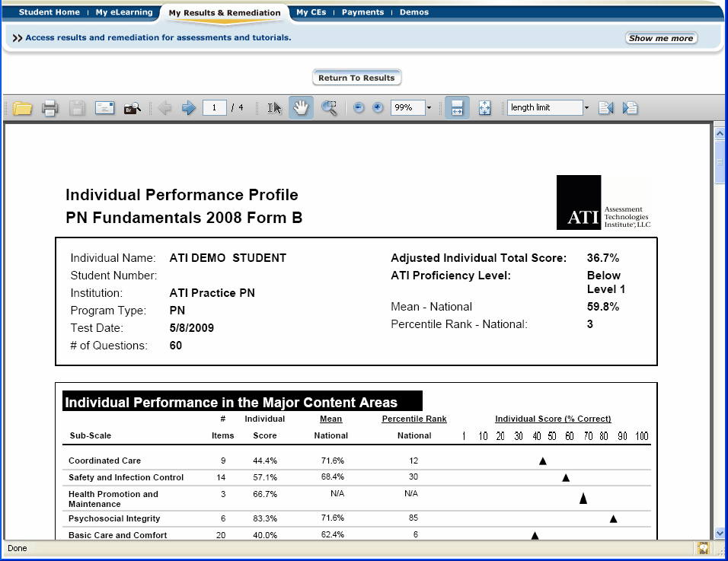Click the Return To Results button
The image size is (728, 561).
coord(356,78)
